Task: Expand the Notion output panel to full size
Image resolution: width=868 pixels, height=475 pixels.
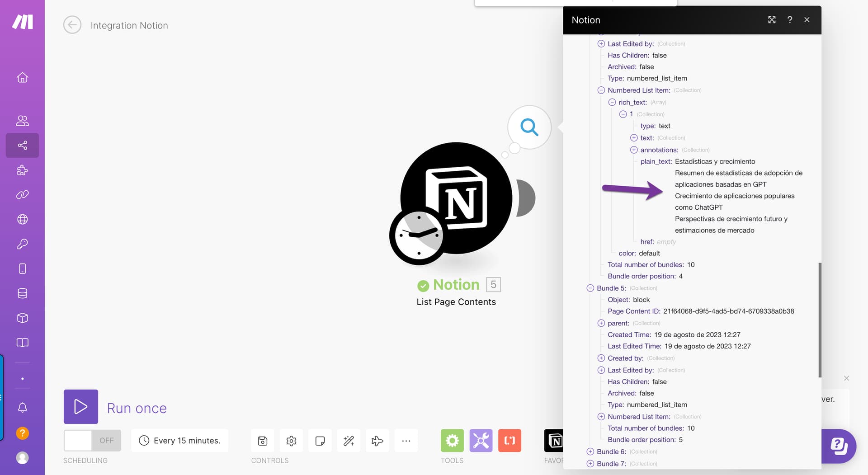Action: [x=772, y=20]
